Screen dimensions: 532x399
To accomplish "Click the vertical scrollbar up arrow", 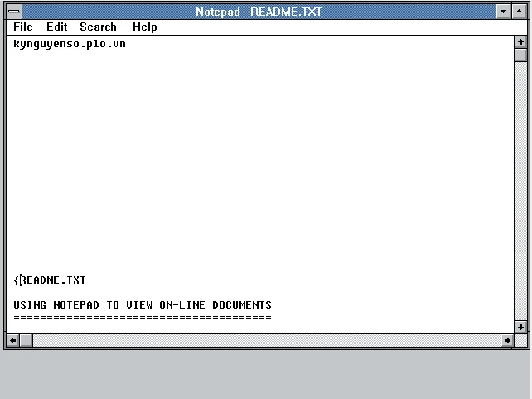I will [520, 41].
